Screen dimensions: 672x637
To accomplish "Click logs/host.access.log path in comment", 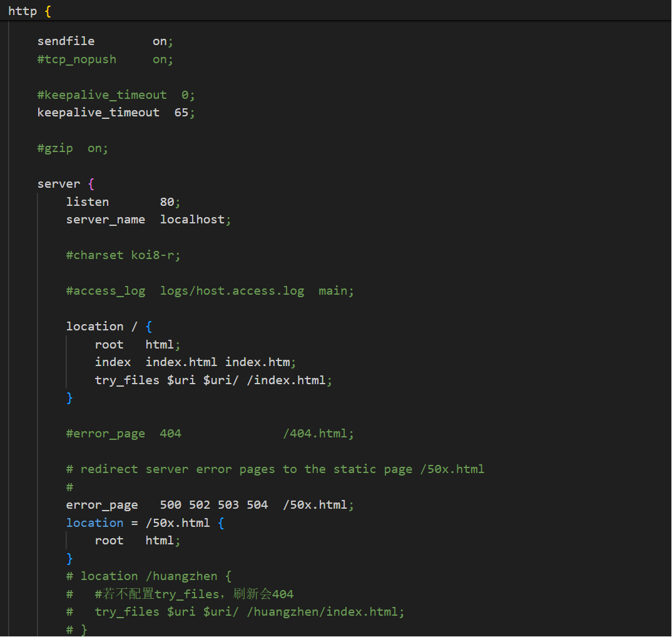I will [232, 291].
